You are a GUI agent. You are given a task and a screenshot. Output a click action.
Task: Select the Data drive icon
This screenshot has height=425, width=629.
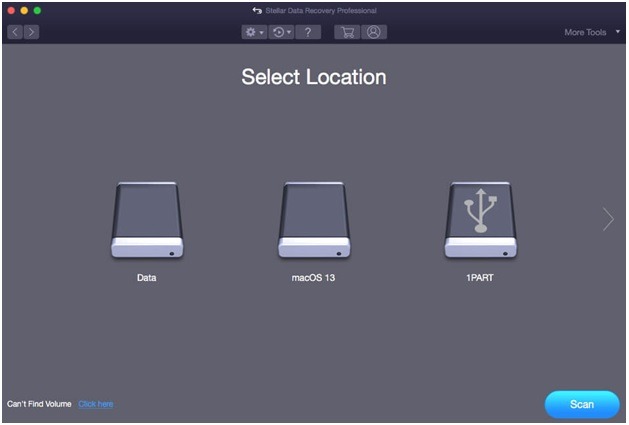tap(147, 220)
